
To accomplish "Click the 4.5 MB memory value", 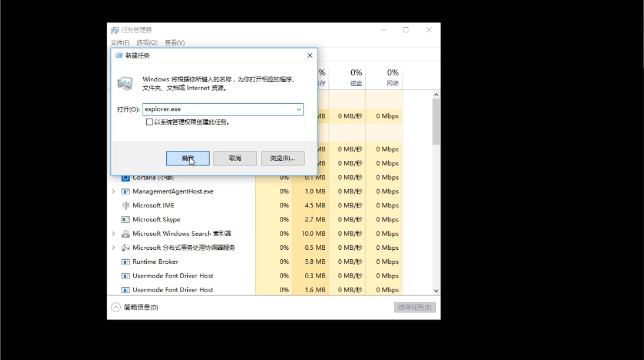I will coord(315,206).
